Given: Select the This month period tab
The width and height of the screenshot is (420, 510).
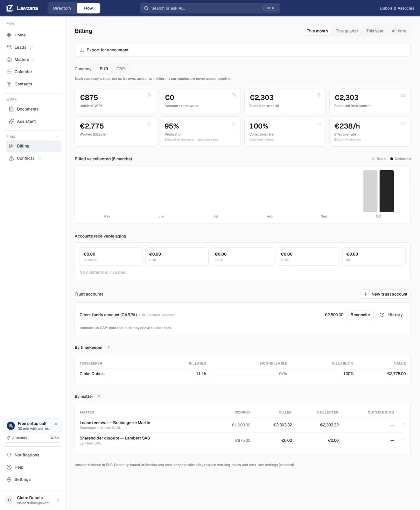Looking at the screenshot, I should [317, 31].
